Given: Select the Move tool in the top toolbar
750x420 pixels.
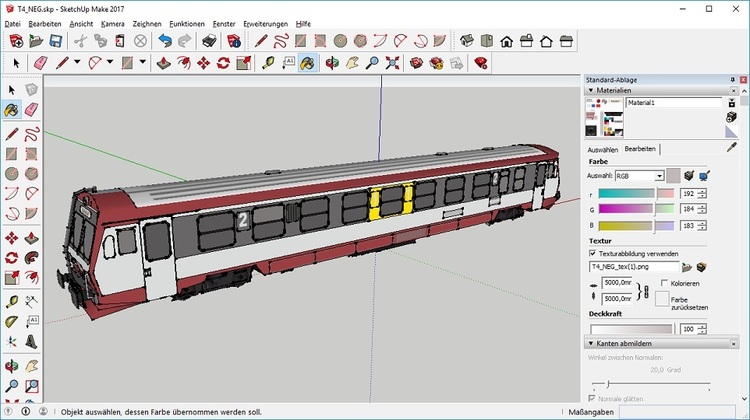Looking at the screenshot, I should [203, 63].
